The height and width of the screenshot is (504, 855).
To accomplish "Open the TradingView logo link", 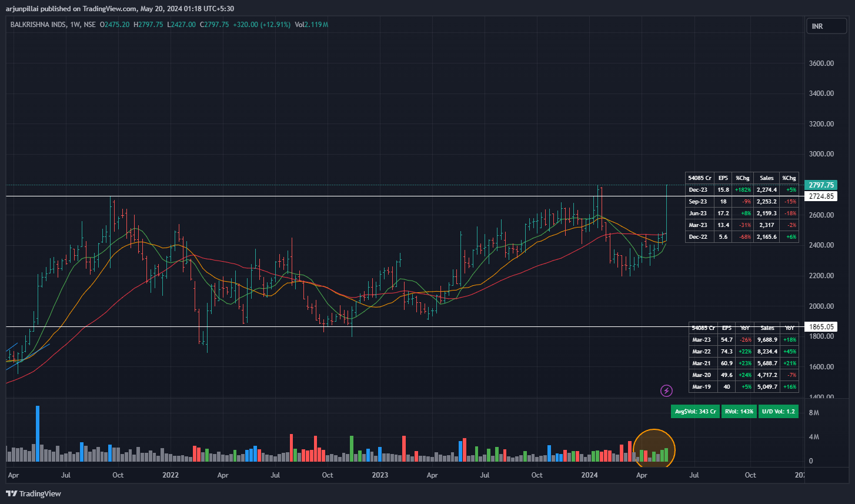I will [34, 493].
